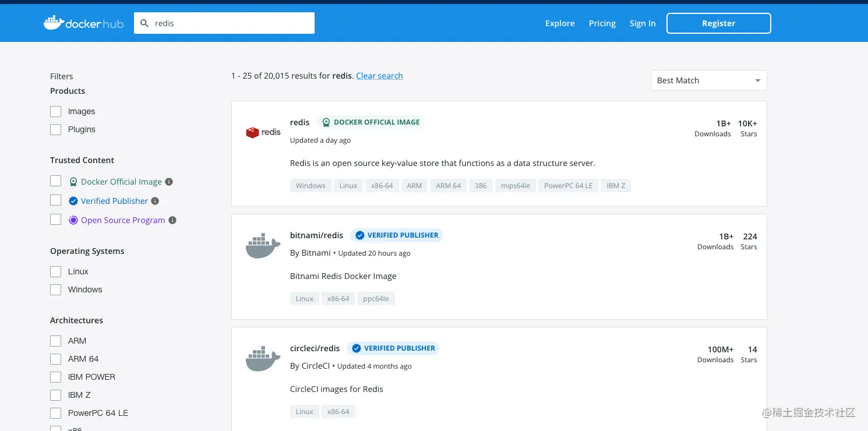Check the Verified Publisher filter
This screenshot has width=868, height=431.
tap(56, 200)
